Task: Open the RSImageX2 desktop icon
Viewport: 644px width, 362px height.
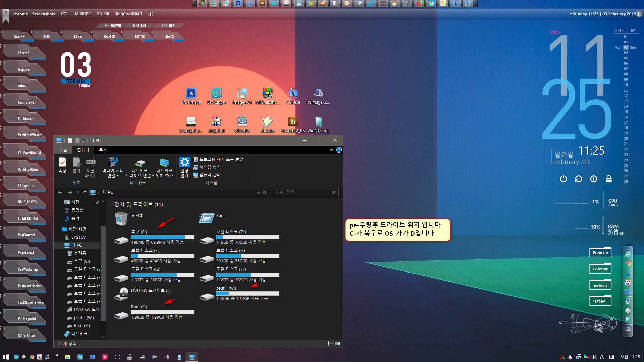Action: [x=318, y=96]
